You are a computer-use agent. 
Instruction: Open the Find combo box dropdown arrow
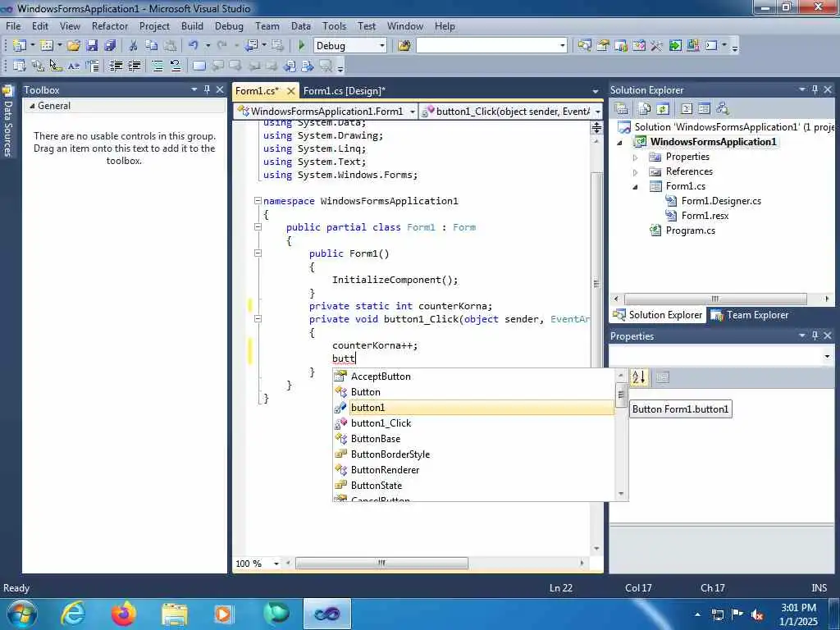[562, 46]
